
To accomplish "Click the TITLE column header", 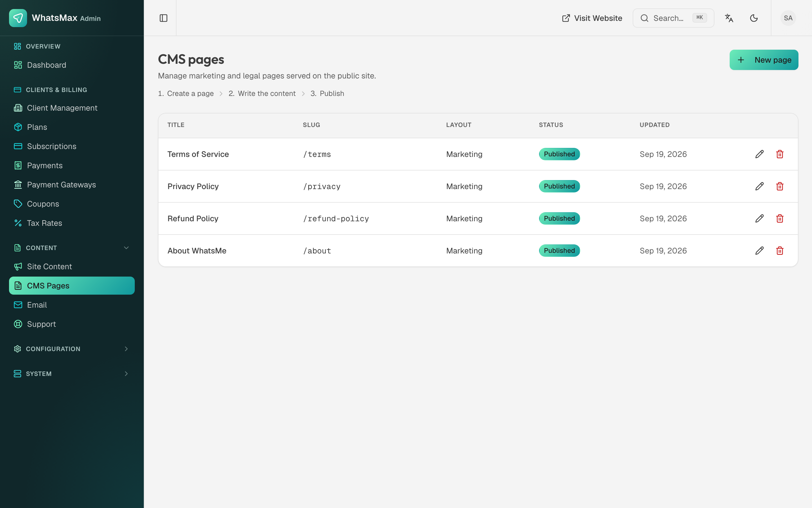I will [x=176, y=125].
